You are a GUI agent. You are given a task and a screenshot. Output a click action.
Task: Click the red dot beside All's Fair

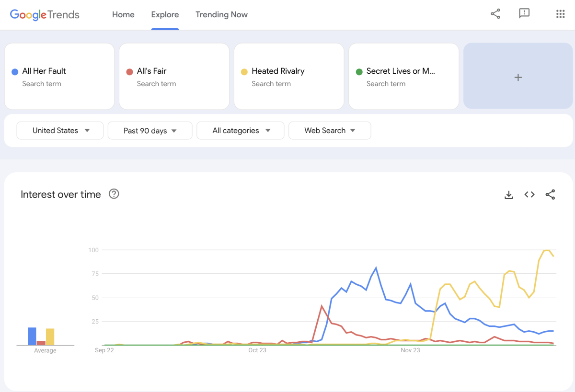(129, 72)
